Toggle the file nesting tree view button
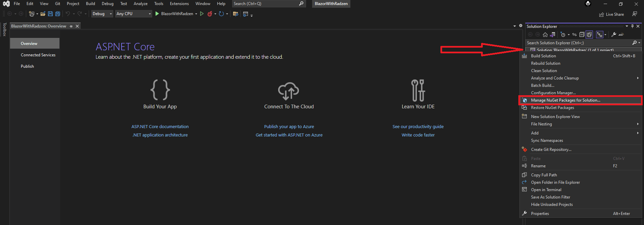This screenshot has height=225, width=644. pos(600,35)
